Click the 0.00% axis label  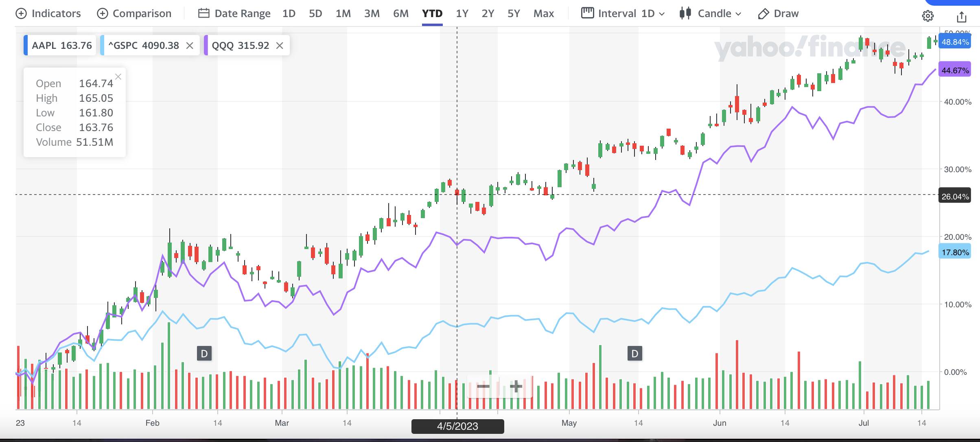[956, 372]
